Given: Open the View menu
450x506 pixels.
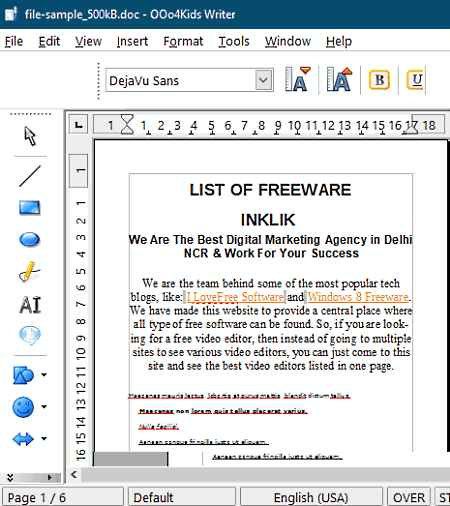Looking at the screenshot, I should tap(88, 41).
